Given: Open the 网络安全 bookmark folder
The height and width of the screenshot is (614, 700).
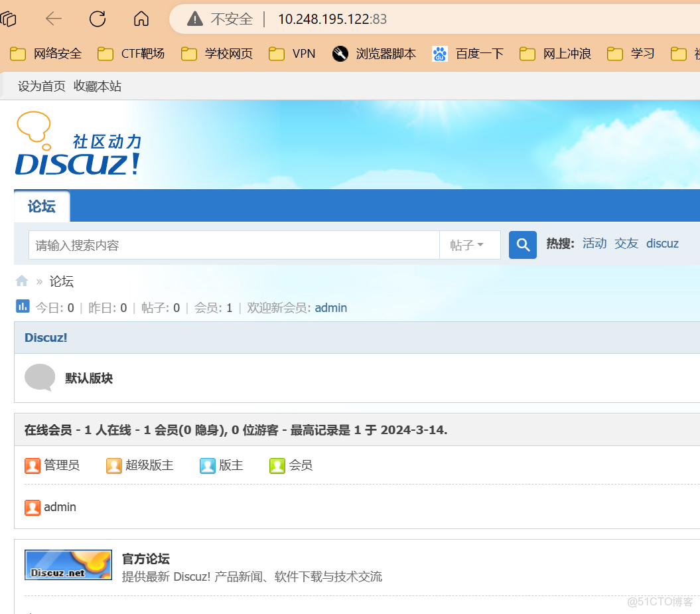Looking at the screenshot, I should point(46,54).
